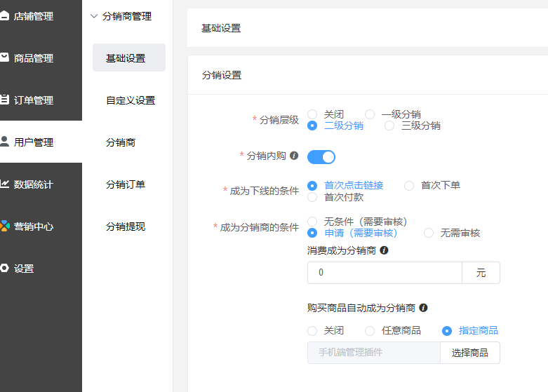Click the 选择商品 button

pos(469,353)
